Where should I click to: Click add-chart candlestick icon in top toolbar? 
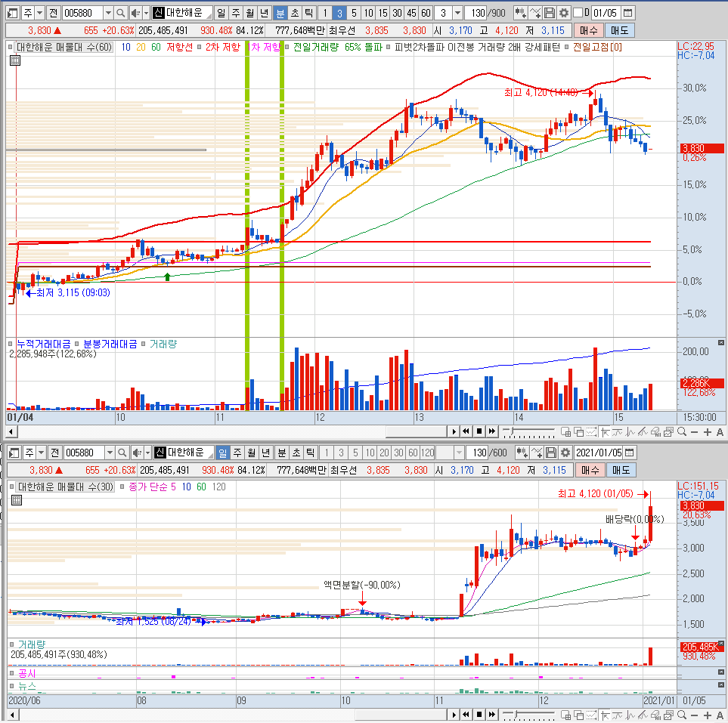(x=520, y=13)
